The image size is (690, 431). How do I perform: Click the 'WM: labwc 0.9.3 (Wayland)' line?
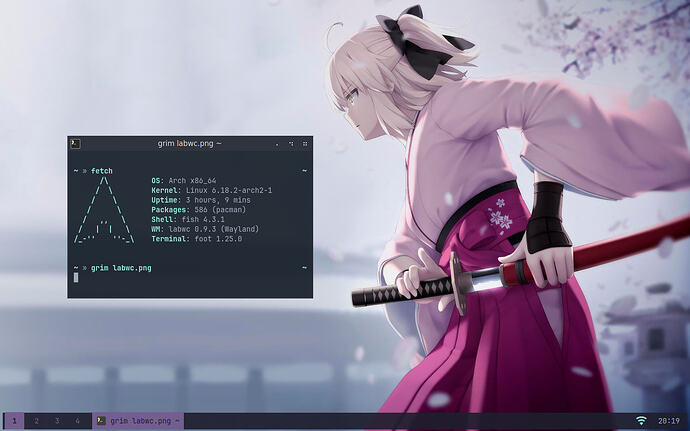(x=206, y=229)
